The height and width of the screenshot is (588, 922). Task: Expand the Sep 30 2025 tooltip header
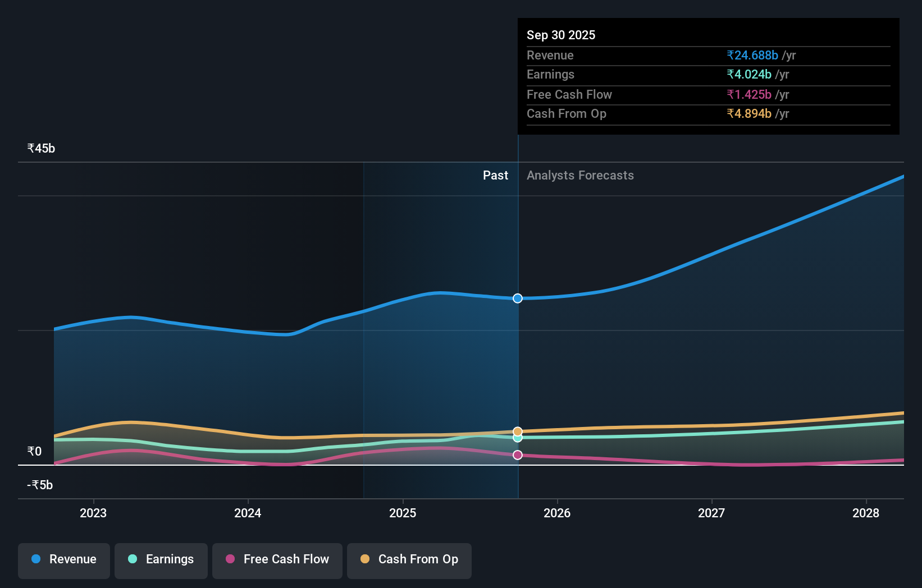coord(560,35)
